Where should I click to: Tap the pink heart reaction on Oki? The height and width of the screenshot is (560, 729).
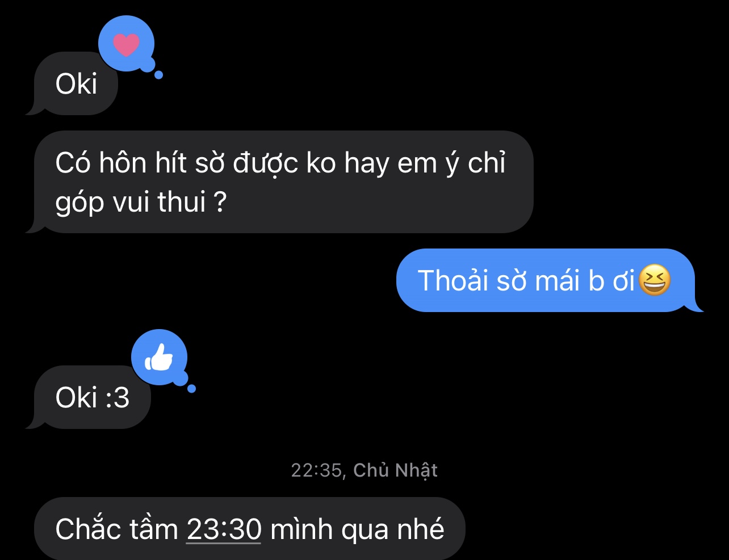(126, 45)
